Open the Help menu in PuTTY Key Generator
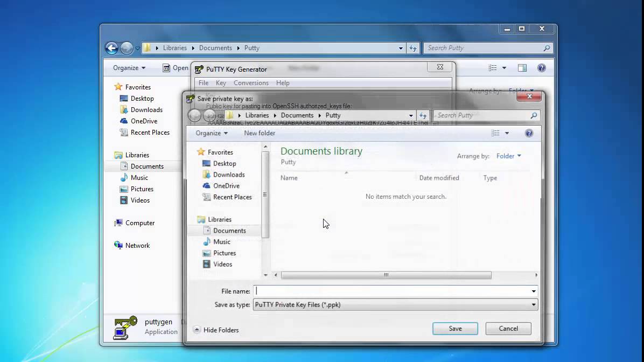 point(283,83)
